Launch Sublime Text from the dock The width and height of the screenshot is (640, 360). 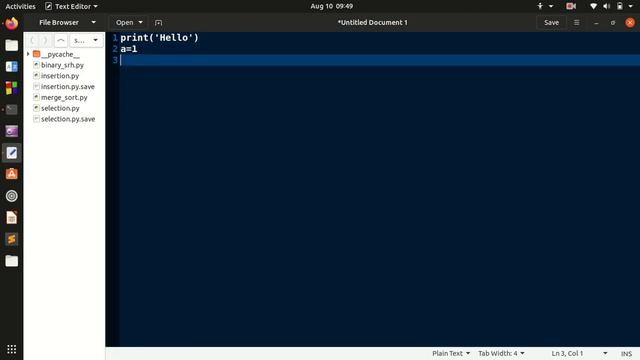[x=11, y=239]
